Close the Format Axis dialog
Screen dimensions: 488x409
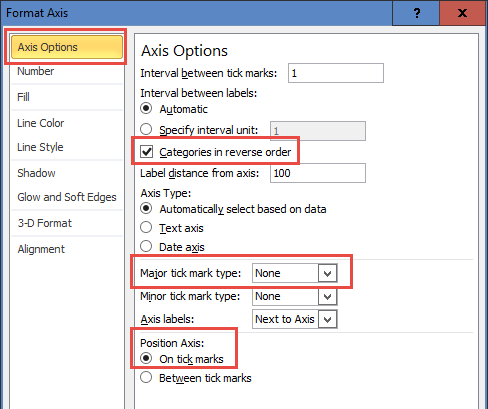[462, 13]
